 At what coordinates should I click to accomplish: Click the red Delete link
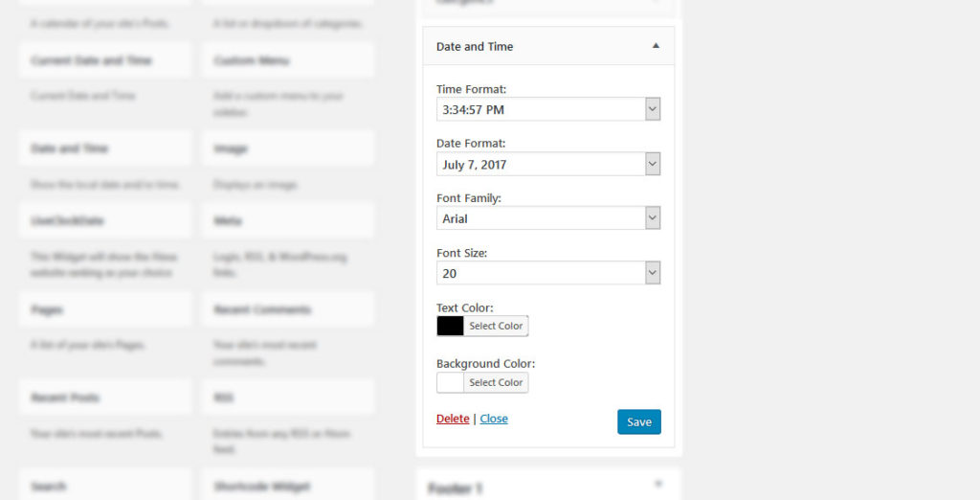pyautogui.click(x=453, y=419)
